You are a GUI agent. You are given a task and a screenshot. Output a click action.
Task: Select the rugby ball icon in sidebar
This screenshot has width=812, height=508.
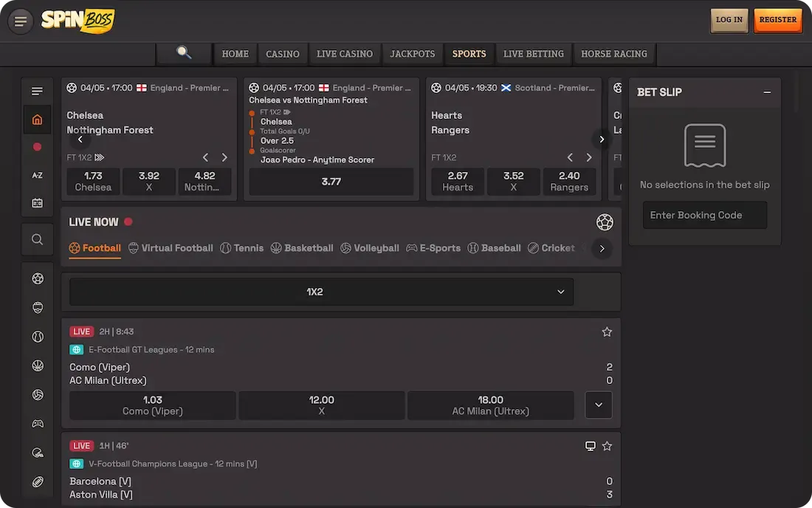(38, 481)
